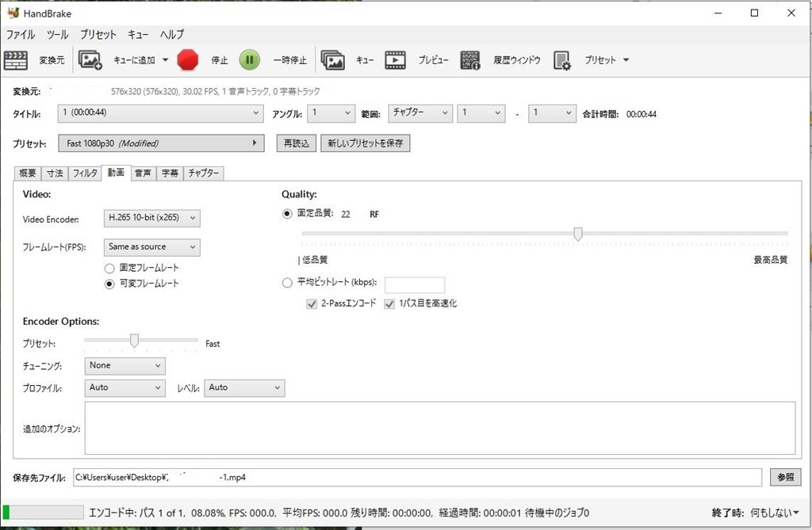This screenshot has width=812, height=530.
Task: Maximize the HandBrake window
Action: [x=755, y=13]
